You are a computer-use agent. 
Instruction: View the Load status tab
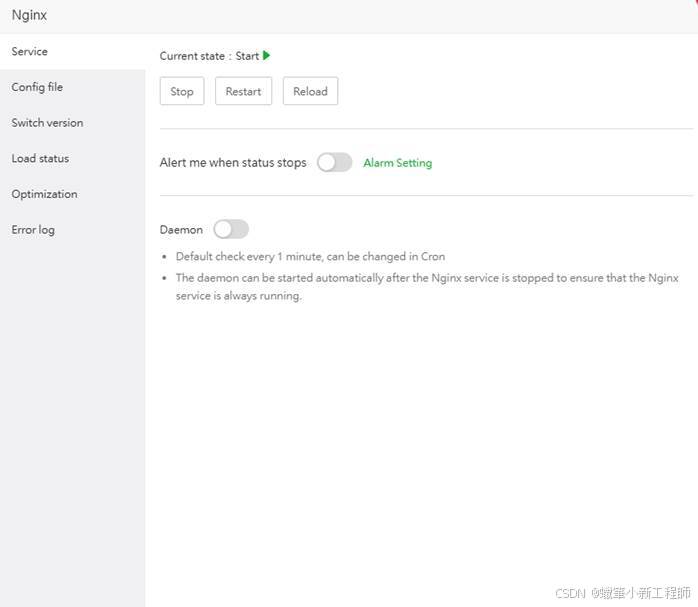pyautogui.click(x=73, y=158)
